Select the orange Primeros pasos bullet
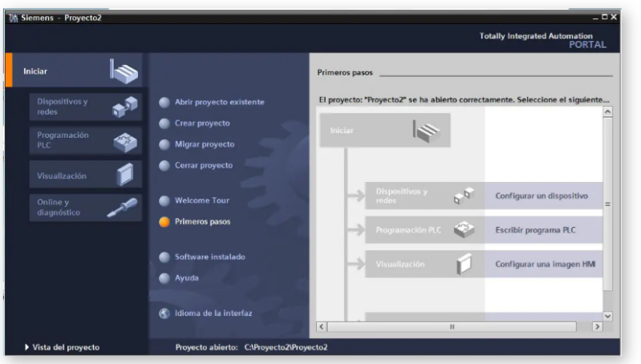The width and height of the screenshot is (641, 364). point(164,222)
